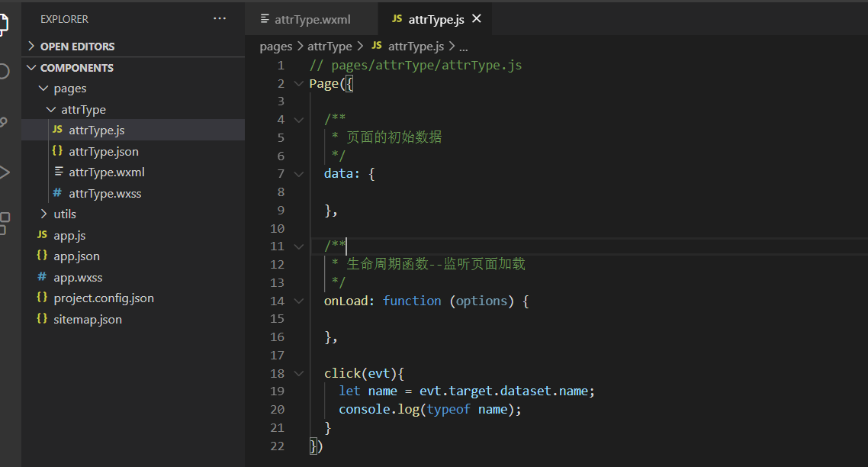Switch to the attrType.wxml tab
The height and width of the screenshot is (467, 868).
312,19
